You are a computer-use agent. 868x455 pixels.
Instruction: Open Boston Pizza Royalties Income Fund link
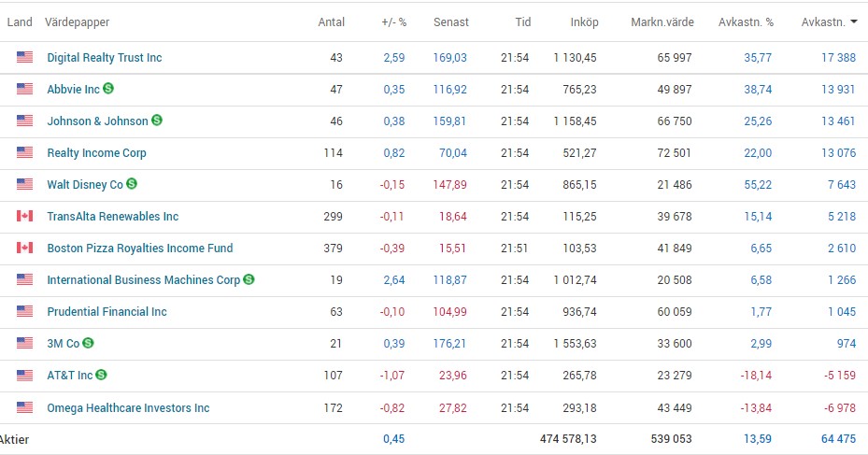tap(140, 248)
